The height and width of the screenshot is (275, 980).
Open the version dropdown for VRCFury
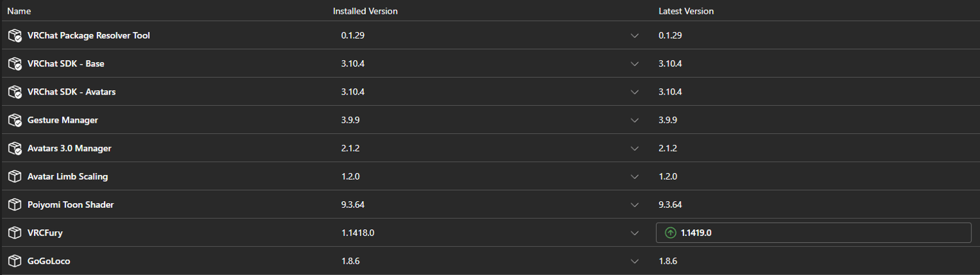pyautogui.click(x=634, y=233)
